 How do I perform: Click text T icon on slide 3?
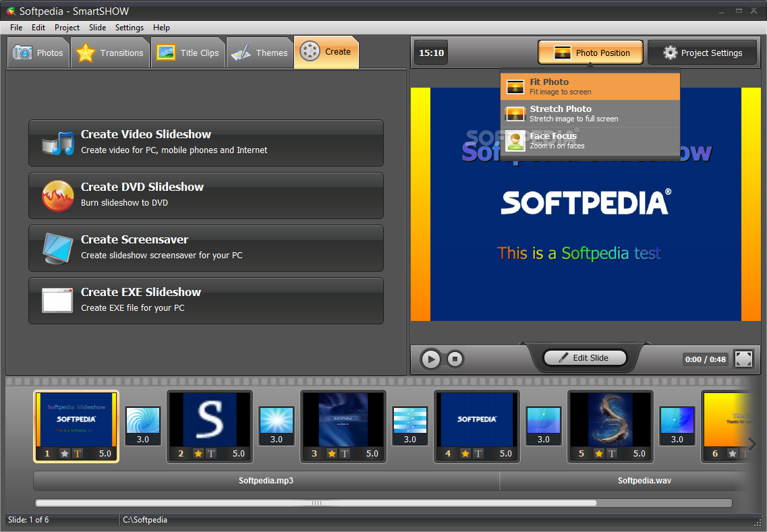(x=344, y=454)
